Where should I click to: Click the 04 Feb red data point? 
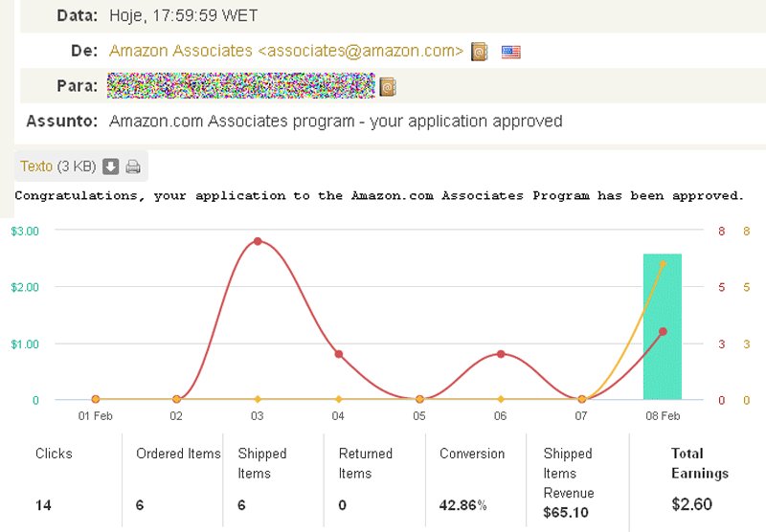339,354
